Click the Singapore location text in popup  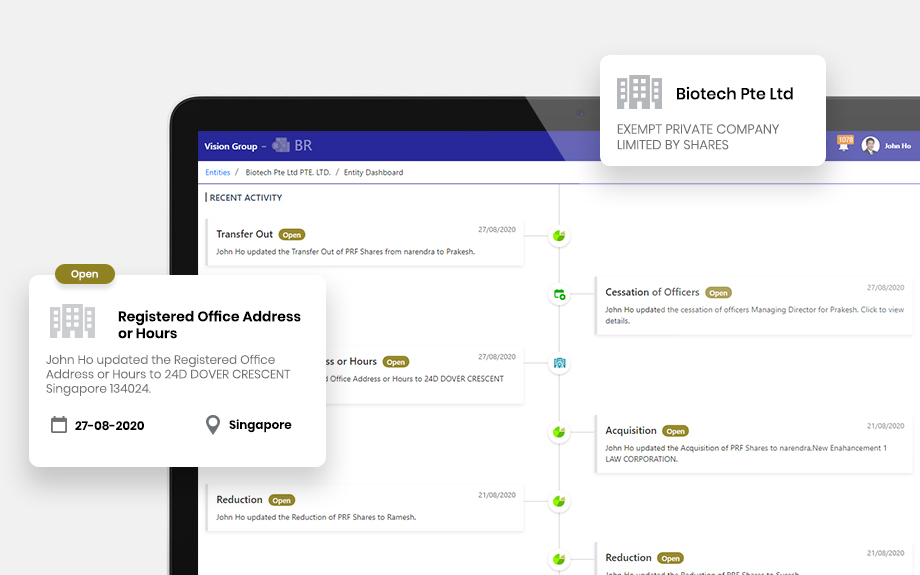tap(260, 424)
